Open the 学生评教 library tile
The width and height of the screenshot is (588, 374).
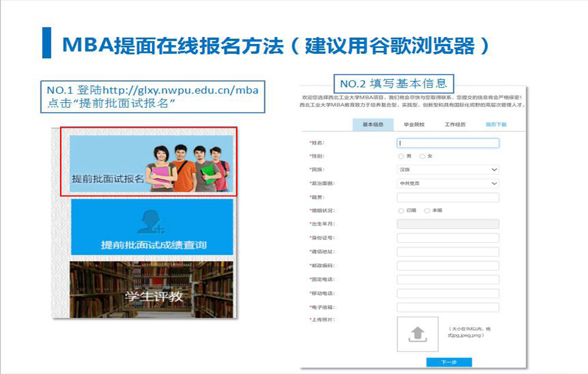151,290
